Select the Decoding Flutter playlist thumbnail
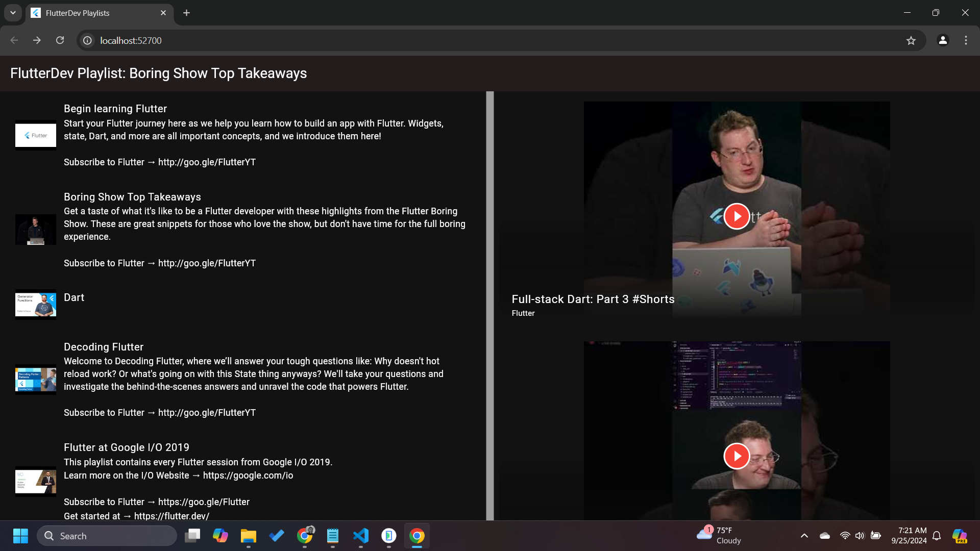Screen dimensions: 980x551 tap(36, 380)
